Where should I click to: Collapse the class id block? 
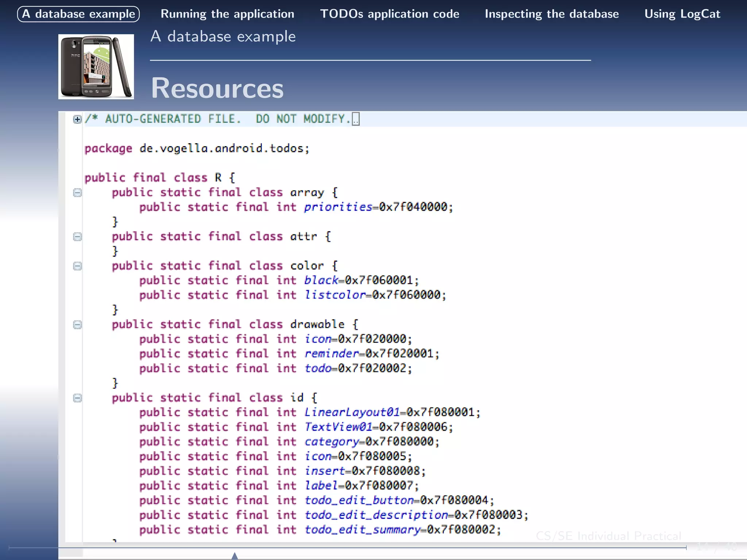click(77, 398)
